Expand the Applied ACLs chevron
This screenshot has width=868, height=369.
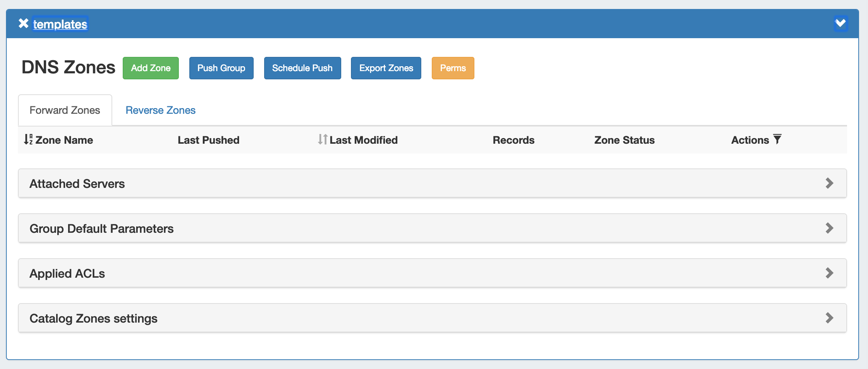pos(829,273)
